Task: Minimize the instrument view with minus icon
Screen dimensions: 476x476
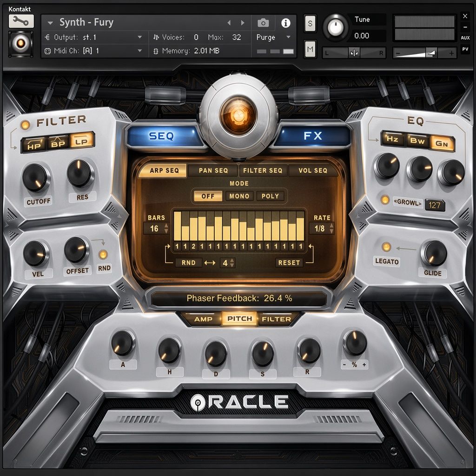Action: point(465,27)
